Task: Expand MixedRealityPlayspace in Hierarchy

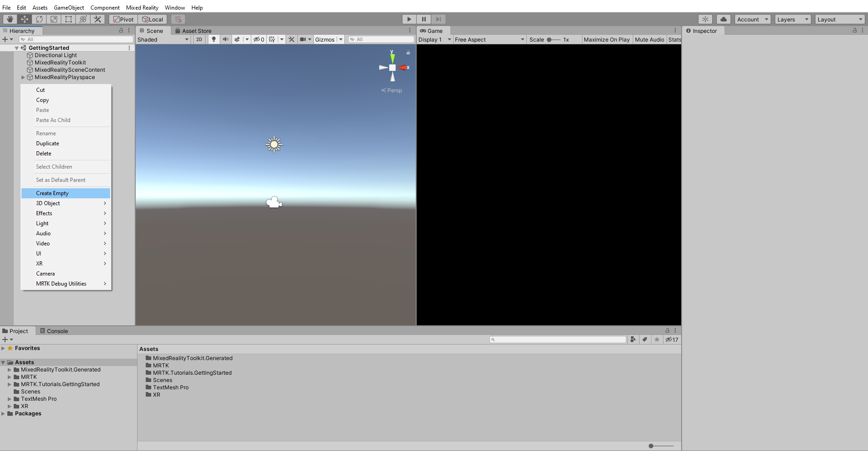Action: pyautogui.click(x=23, y=77)
